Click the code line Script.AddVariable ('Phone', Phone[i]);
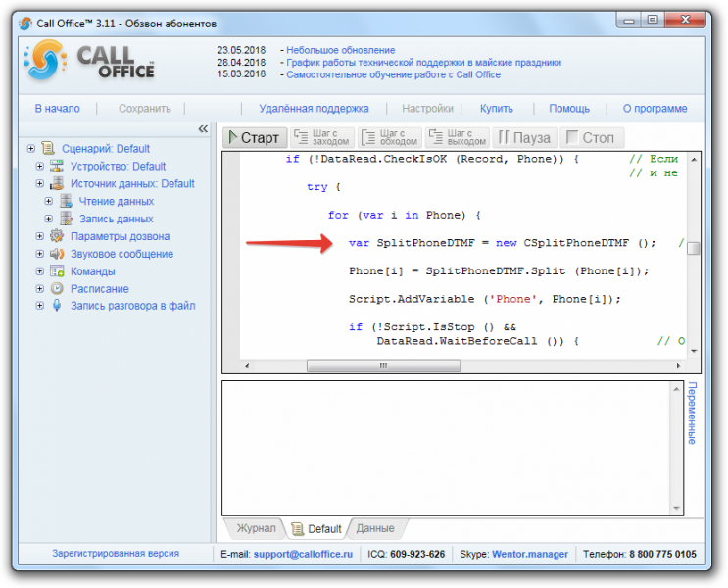728x588 pixels. [485, 299]
